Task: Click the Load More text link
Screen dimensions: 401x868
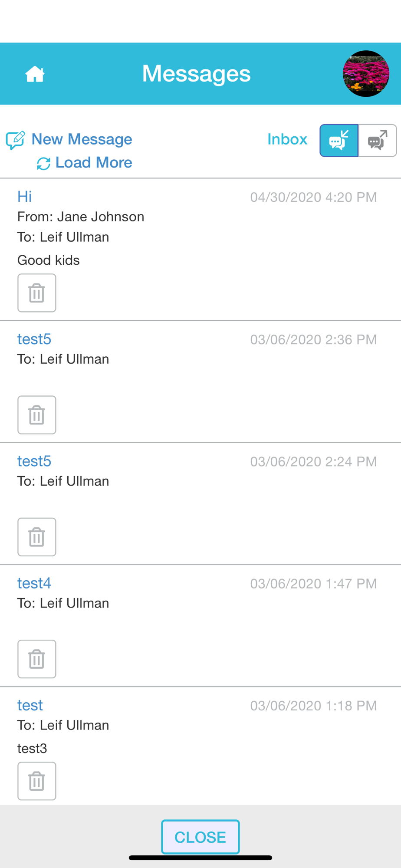Action: pos(94,163)
